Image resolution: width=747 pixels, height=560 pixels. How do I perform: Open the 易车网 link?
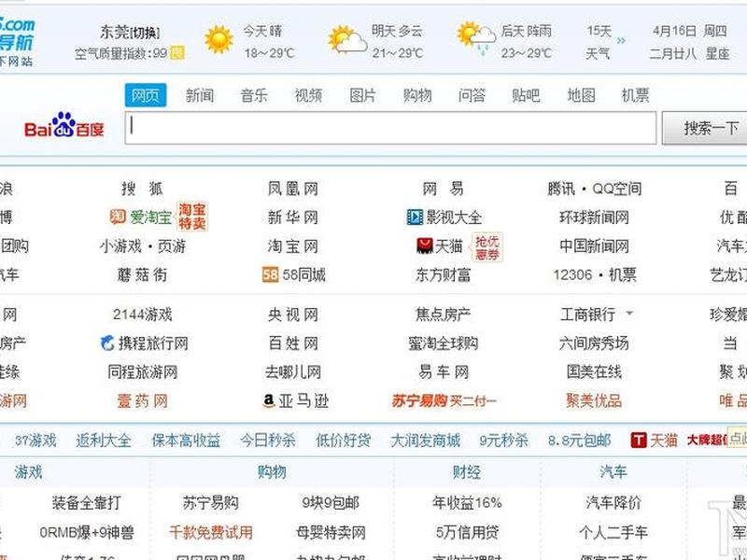pyautogui.click(x=443, y=371)
